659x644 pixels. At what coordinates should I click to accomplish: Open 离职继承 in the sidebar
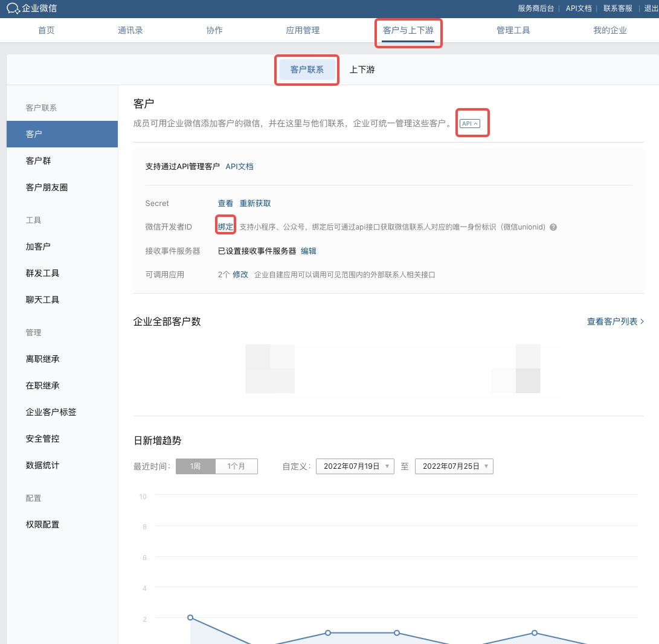click(42, 359)
